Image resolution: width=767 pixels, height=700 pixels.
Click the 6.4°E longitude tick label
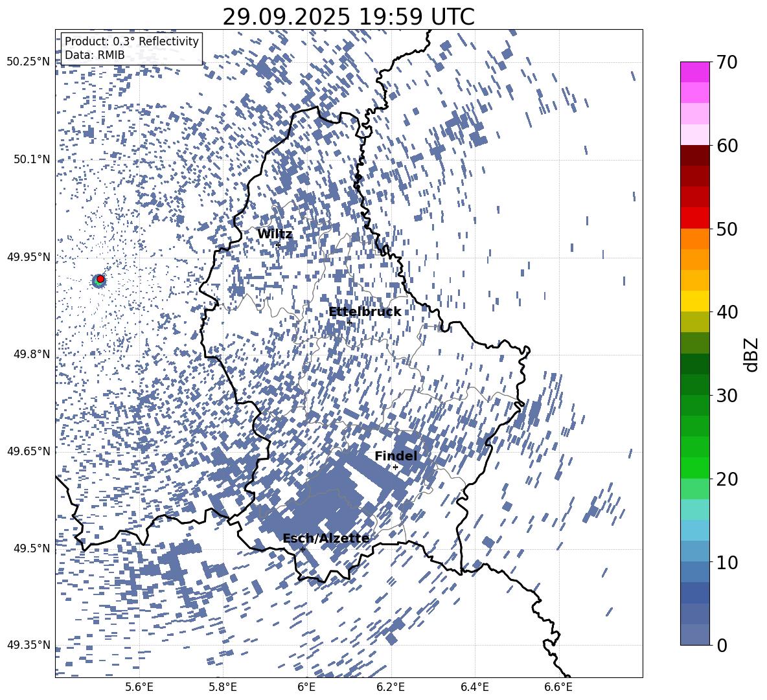(474, 687)
